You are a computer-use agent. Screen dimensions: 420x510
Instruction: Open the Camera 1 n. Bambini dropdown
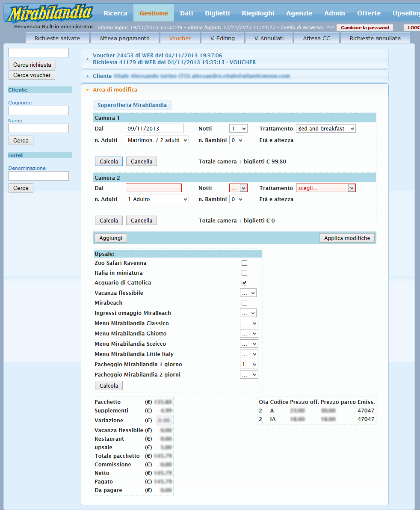click(x=237, y=140)
